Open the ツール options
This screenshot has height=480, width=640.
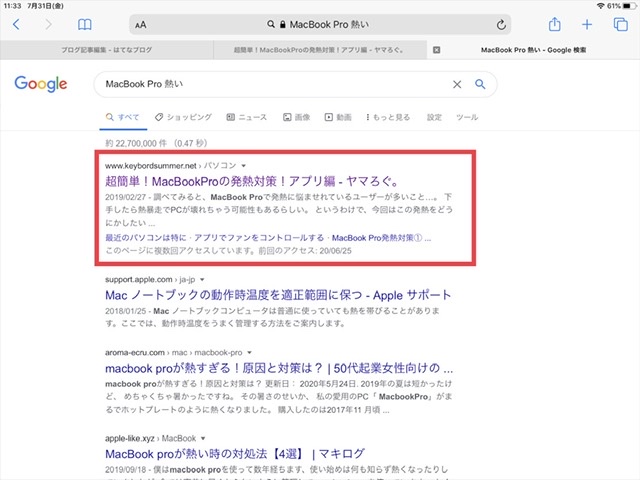coord(467,118)
